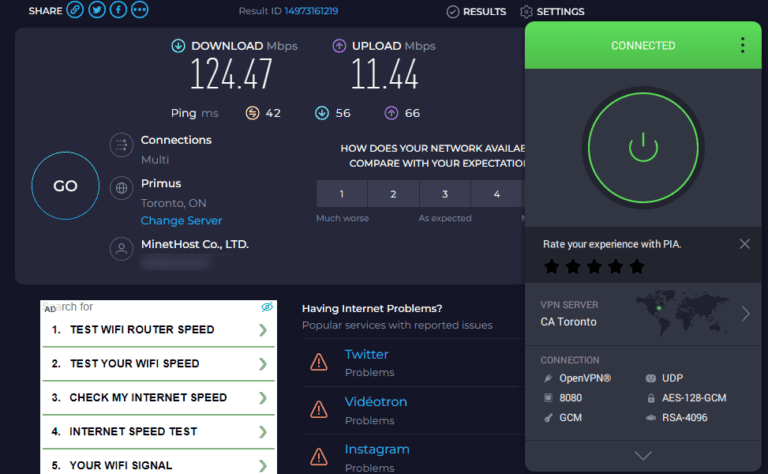Open the Results tab
The height and width of the screenshot is (474, 768).
[x=476, y=12]
